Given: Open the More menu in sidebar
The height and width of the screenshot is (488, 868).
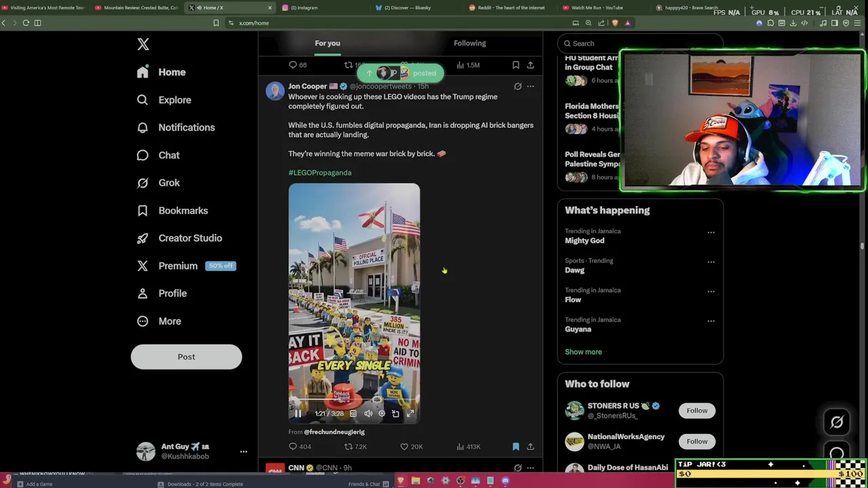Looking at the screenshot, I should [x=159, y=321].
